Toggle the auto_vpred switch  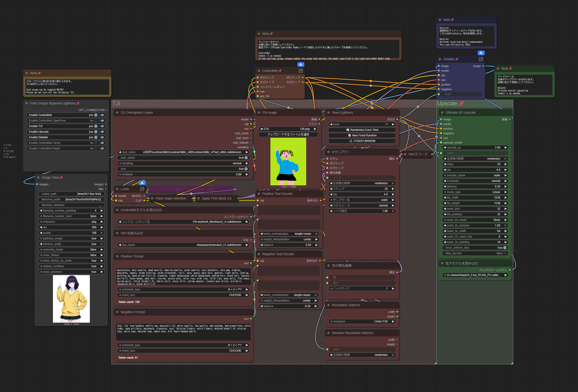[x=246, y=157]
